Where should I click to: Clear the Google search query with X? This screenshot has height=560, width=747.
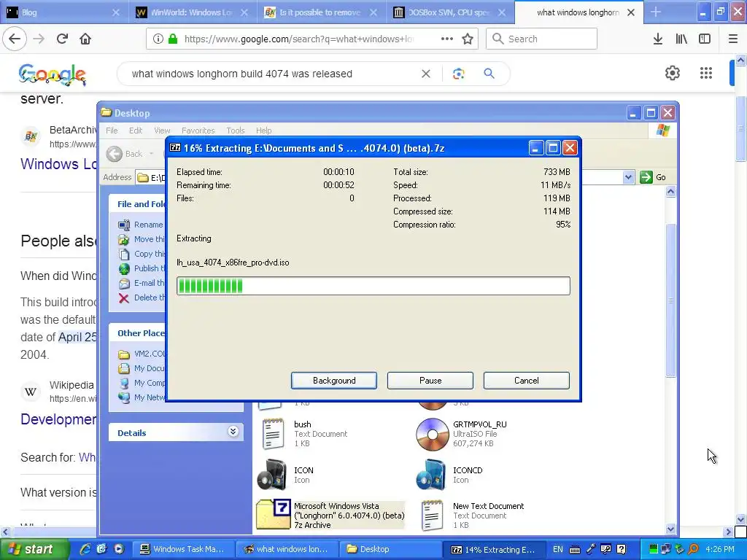pyautogui.click(x=426, y=74)
